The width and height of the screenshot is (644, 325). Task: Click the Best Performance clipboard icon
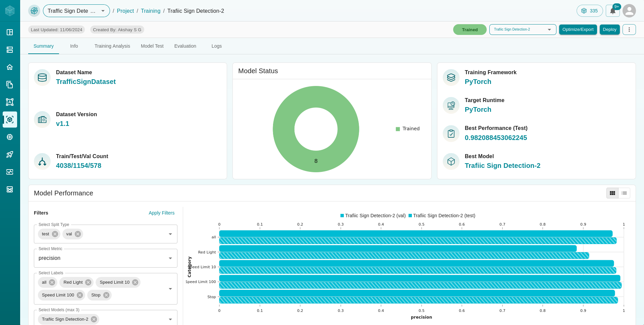[451, 134]
